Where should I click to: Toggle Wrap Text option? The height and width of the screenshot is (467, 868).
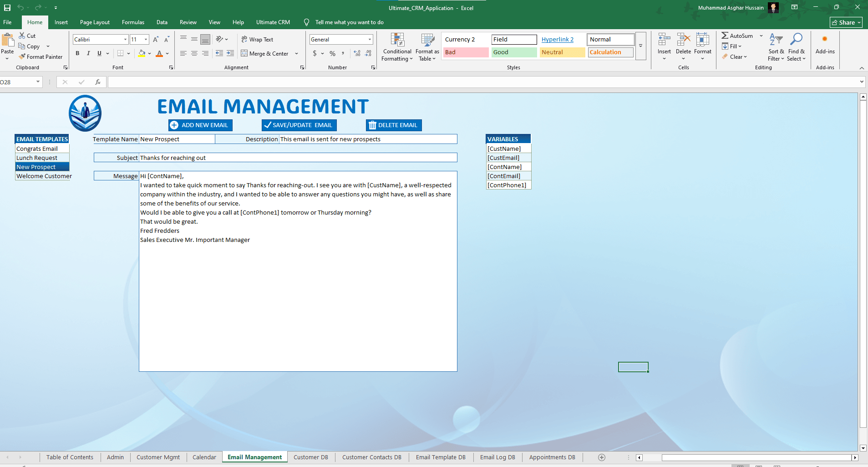pos(257,40)
